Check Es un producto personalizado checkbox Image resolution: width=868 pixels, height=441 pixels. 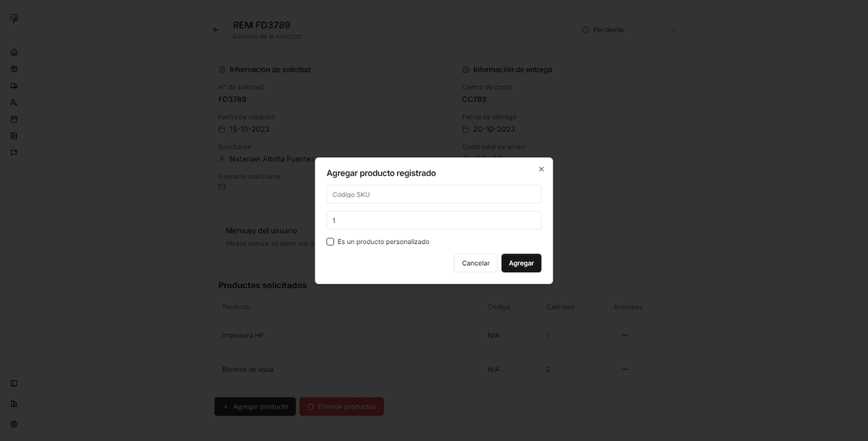(331, 242)
